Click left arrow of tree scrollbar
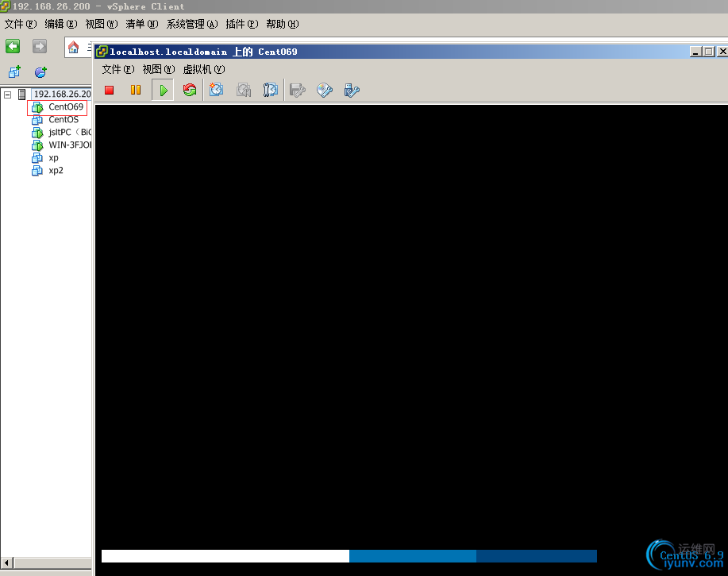The width and height of the screenshot is (728, 576). (x=6, y=563)
